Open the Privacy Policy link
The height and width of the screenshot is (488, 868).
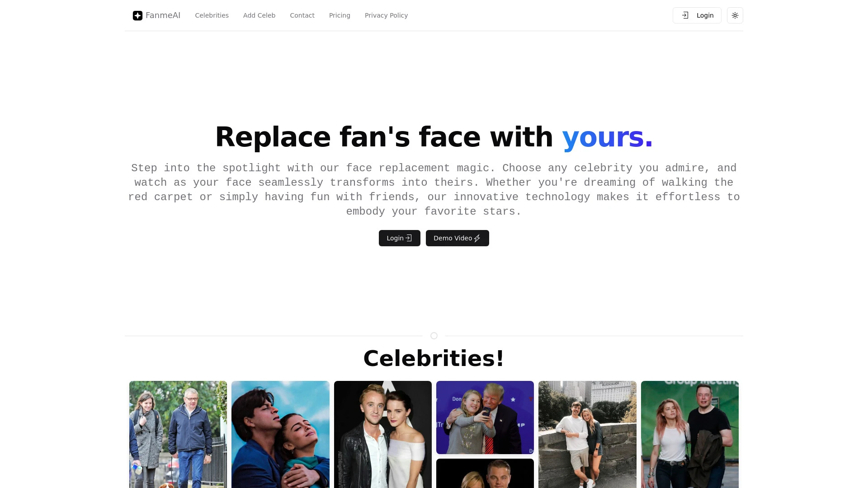click(386, 15)
